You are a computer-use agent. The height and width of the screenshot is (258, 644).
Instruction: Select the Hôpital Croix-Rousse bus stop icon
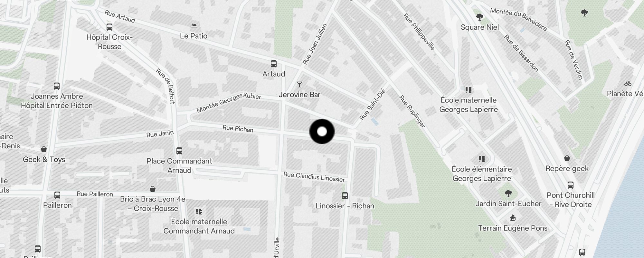pyautogui.click(x=109, y=27)
